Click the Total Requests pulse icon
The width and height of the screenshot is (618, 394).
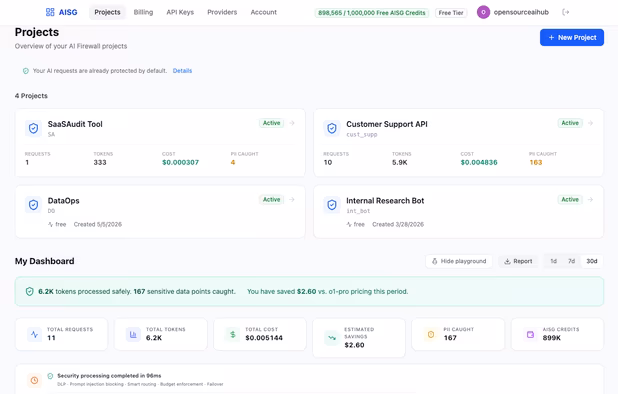(x=35, y=335)
